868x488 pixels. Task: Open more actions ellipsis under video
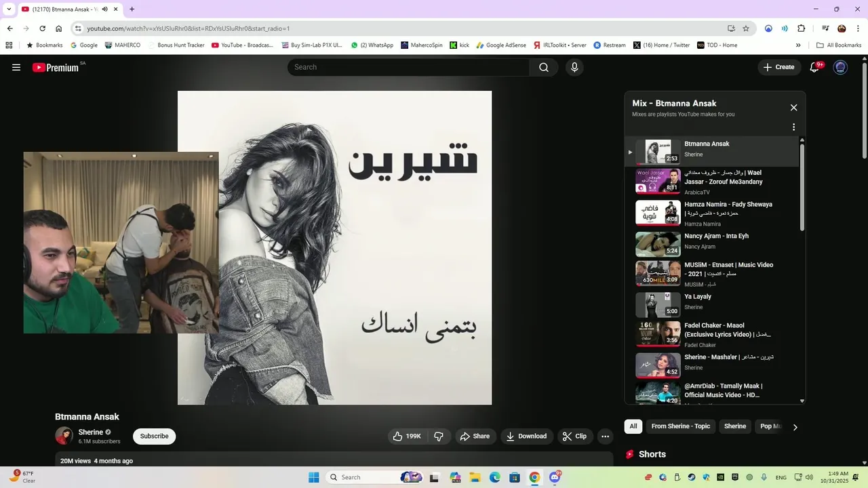point(606,436)
